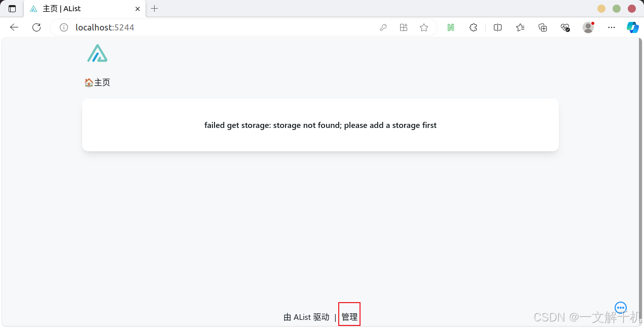Open Collections panel
The height and width of the screenshot is (328, 644).
pos(543,27)
